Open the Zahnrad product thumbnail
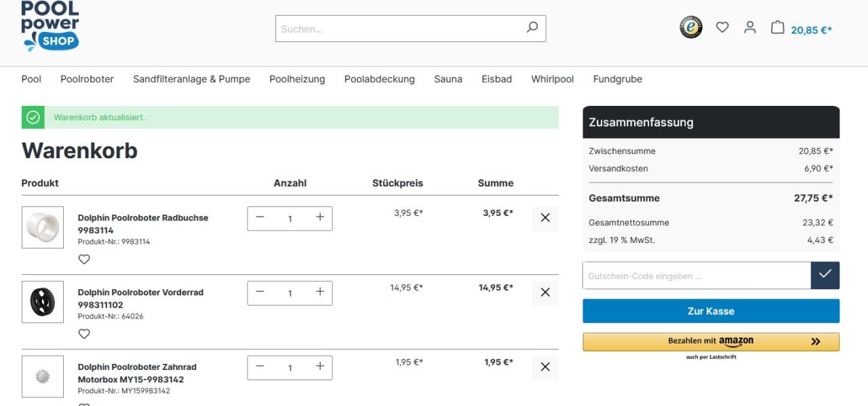This screenshot has width=868, height=406. [x=43, y=377]
